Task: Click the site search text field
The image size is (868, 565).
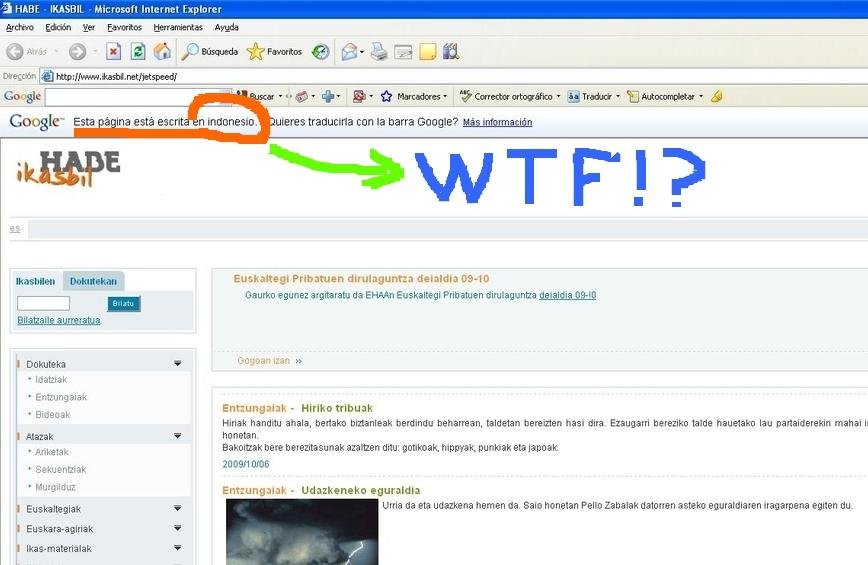Action: pyautogui.click(x=43, y=303)
